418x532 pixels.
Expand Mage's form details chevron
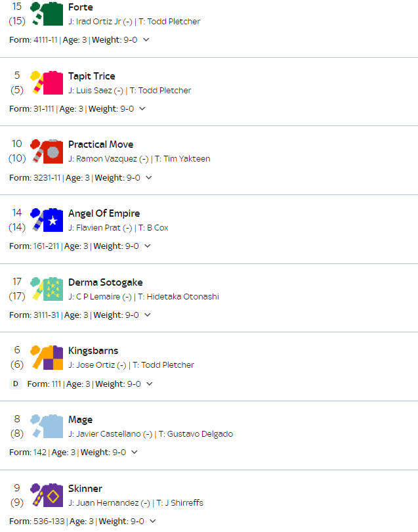pyautogui.click(x=135, y=452)
